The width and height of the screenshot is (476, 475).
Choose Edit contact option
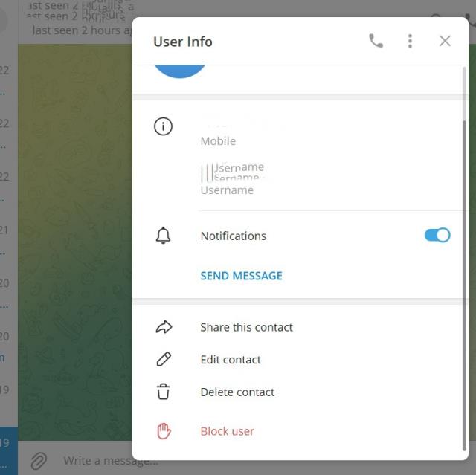[x=231, y=360]
